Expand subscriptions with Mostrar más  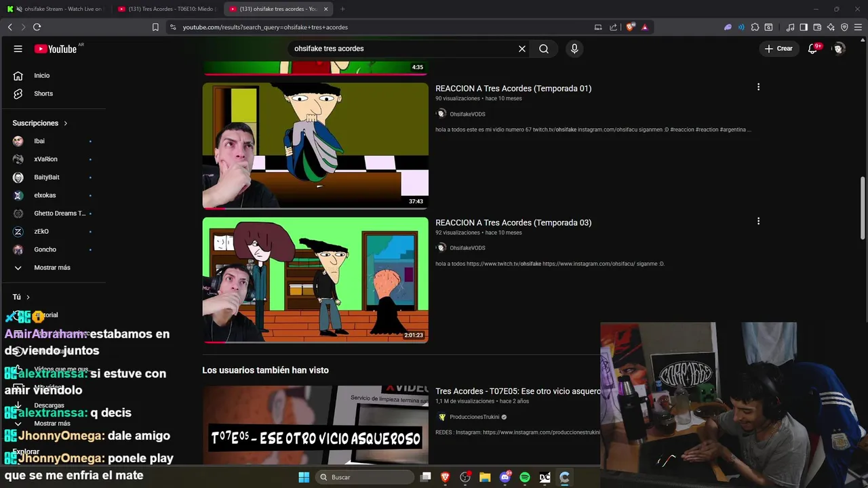click(52, 268)
